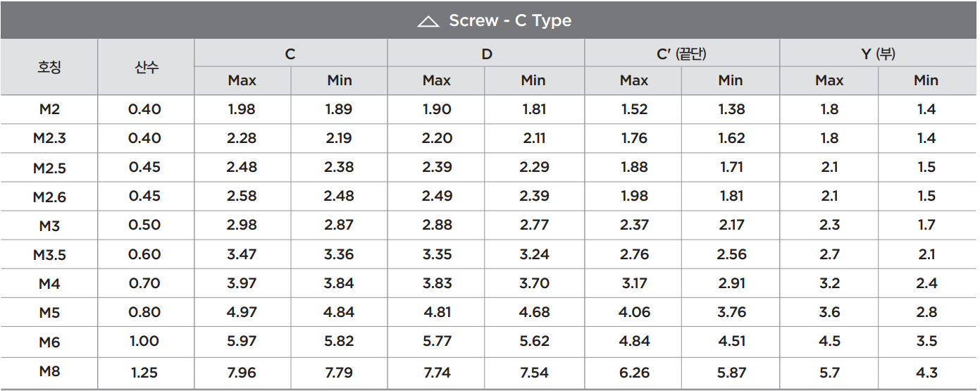The image size is (980, 391).
Task: Select the 7.54 cell in the M8 row
Action: coord(534,373)
